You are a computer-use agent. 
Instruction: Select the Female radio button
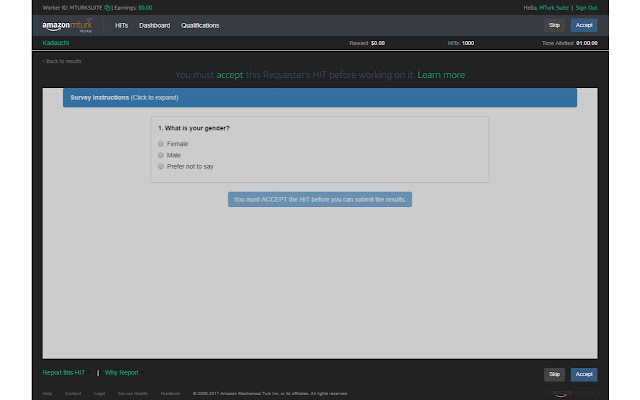coord(161,144)
